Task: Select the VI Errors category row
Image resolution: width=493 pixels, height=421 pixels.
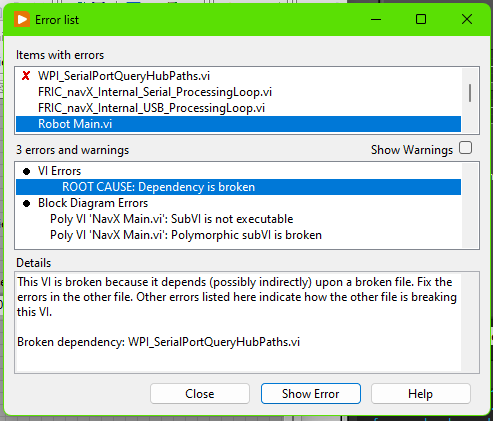Action: pos(238,171)
